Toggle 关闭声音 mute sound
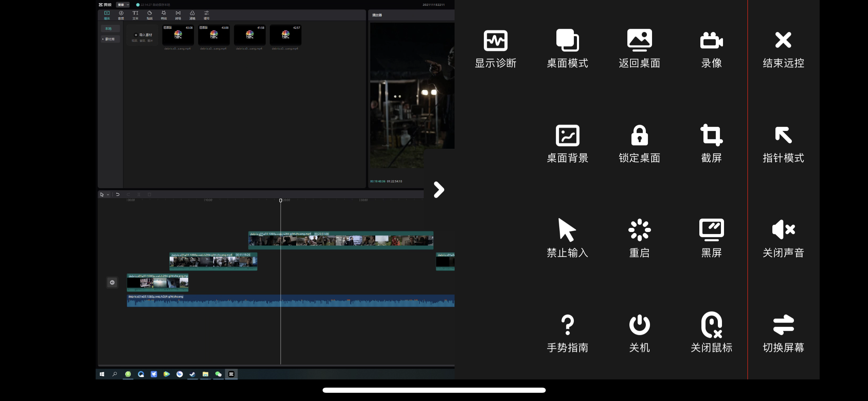This screenshot has height=401, width=868. click(783, 230)
